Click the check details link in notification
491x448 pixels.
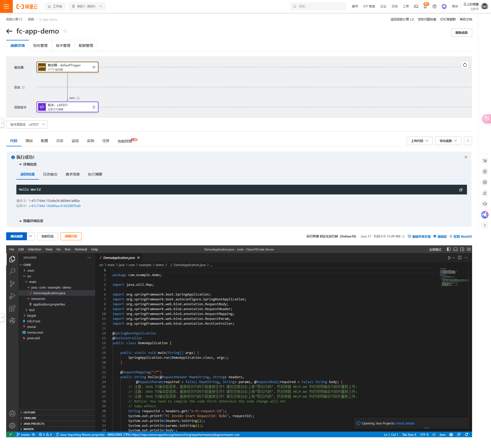coord(405,423)
